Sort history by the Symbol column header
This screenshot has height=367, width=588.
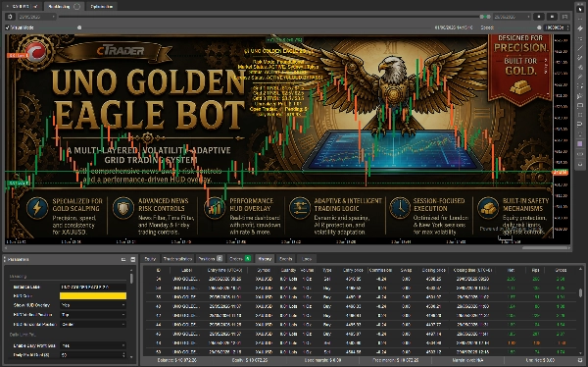pyautogui.click(x=264, y=270)
